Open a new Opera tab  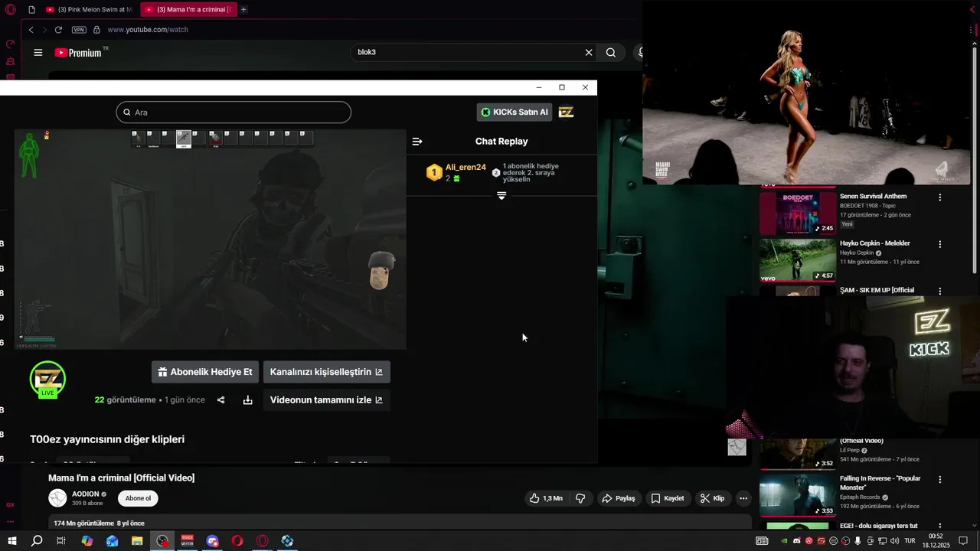coord(243,9)
